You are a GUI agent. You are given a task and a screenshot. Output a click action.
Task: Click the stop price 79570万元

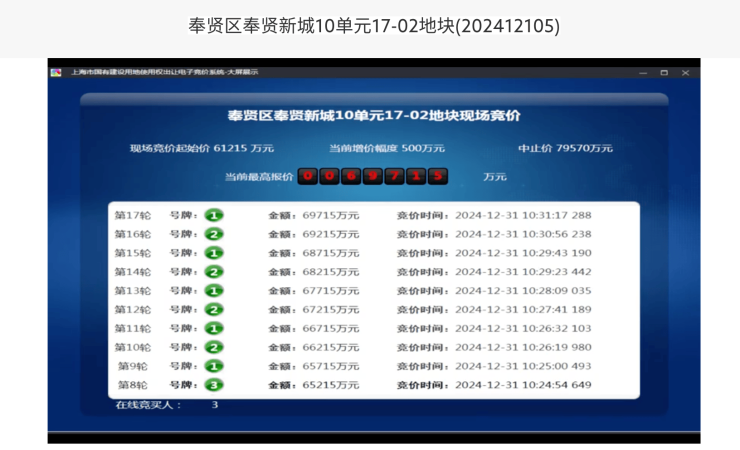click(584, 148)
